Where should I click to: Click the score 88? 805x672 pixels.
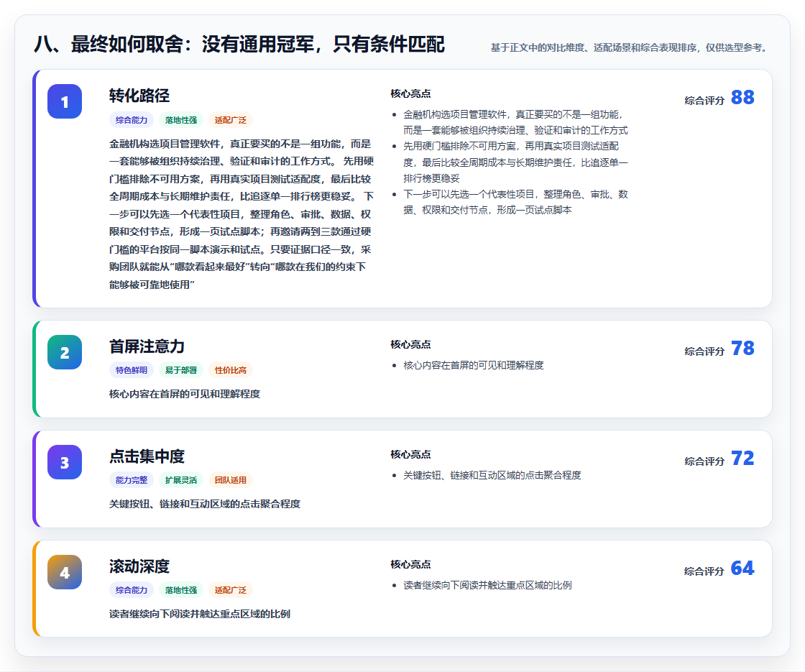point(742,98)
